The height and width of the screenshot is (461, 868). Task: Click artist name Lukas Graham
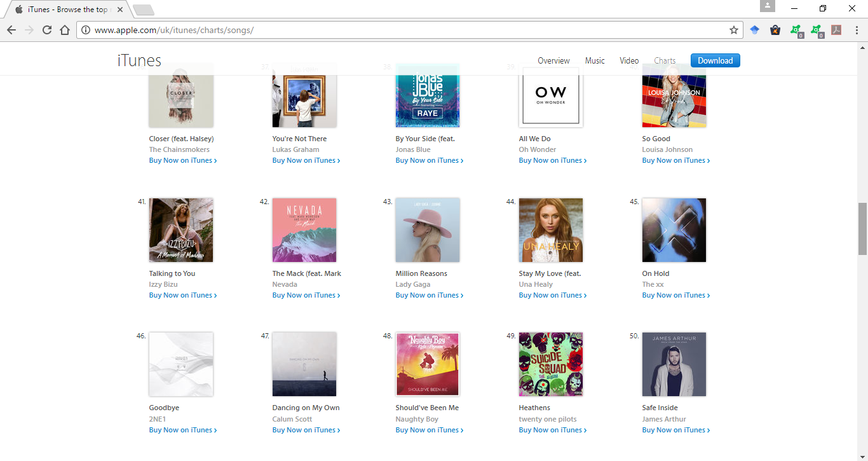(295, 149)
